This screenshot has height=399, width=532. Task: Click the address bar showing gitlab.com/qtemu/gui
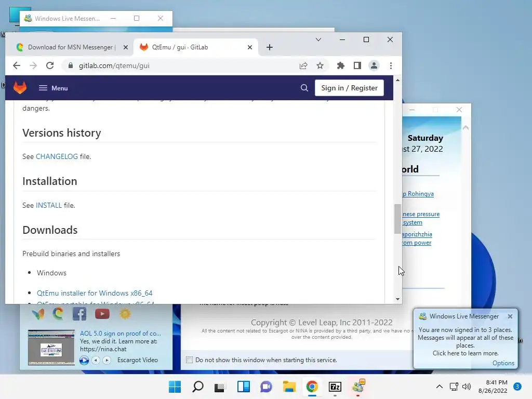(183, 66)
